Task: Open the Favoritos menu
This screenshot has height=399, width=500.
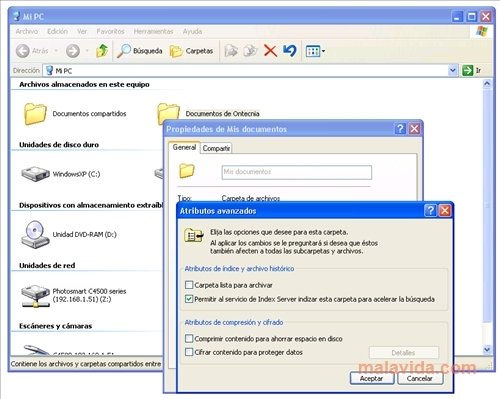Action: [x=110, y=31]
